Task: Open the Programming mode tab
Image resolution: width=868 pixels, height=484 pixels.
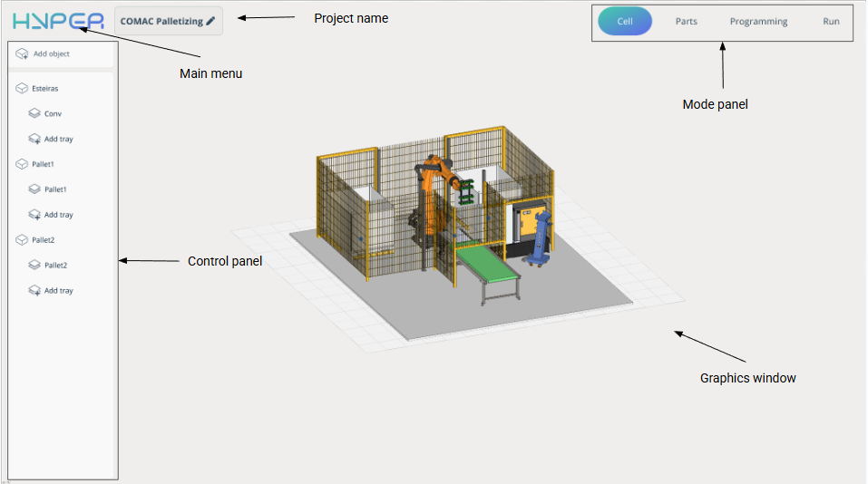Action: pyautogui.click(x=758, y=22)
